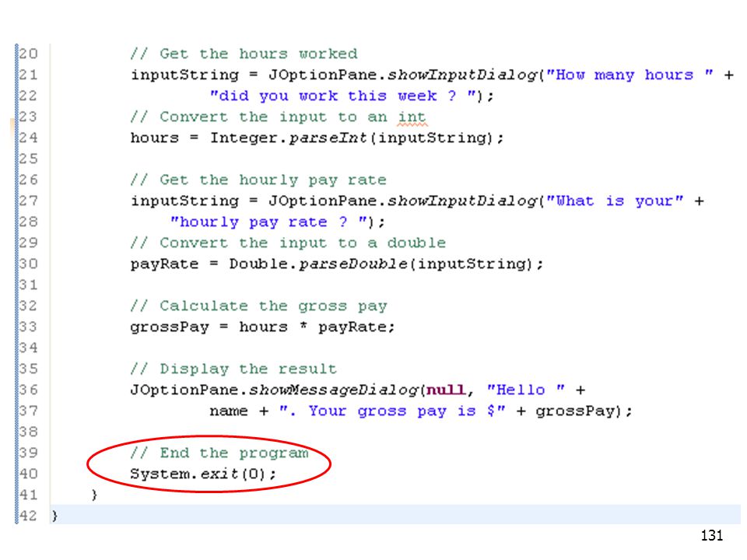Click the string "What is your" on line 27
Image resolution: width=747 pixels, height=560 pixels.
pos(615,201)
